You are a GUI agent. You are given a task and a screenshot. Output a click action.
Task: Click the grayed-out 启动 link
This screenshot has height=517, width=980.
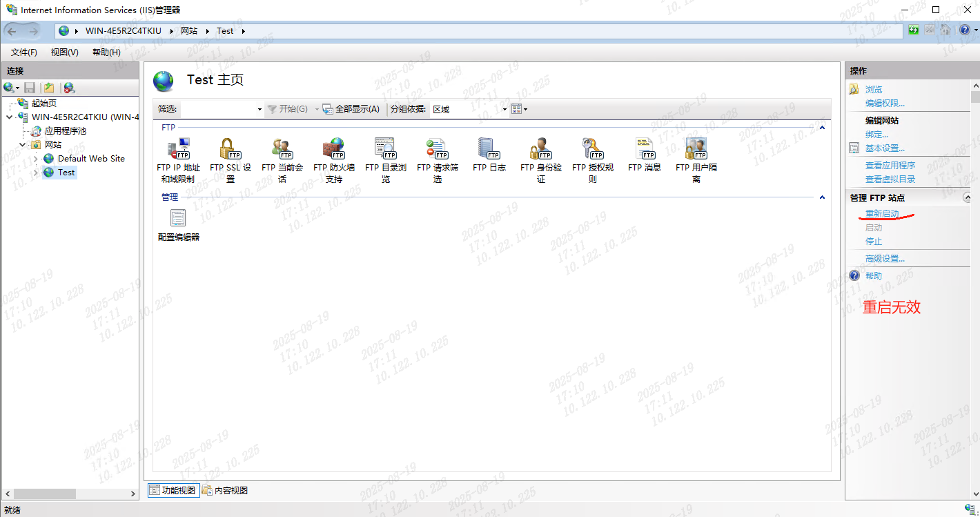pos(874,228)
